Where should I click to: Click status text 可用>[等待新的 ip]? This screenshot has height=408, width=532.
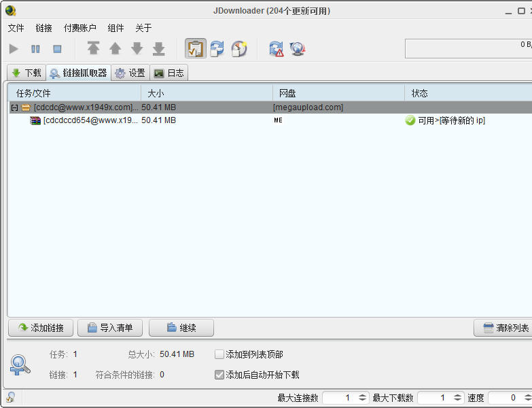click(452, 120)
